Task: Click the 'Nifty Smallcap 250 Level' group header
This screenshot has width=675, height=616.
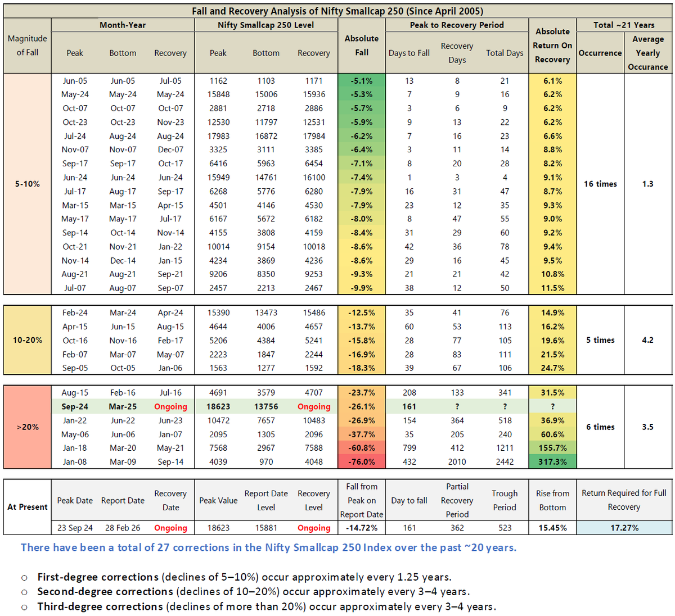Action: point(266,25)
